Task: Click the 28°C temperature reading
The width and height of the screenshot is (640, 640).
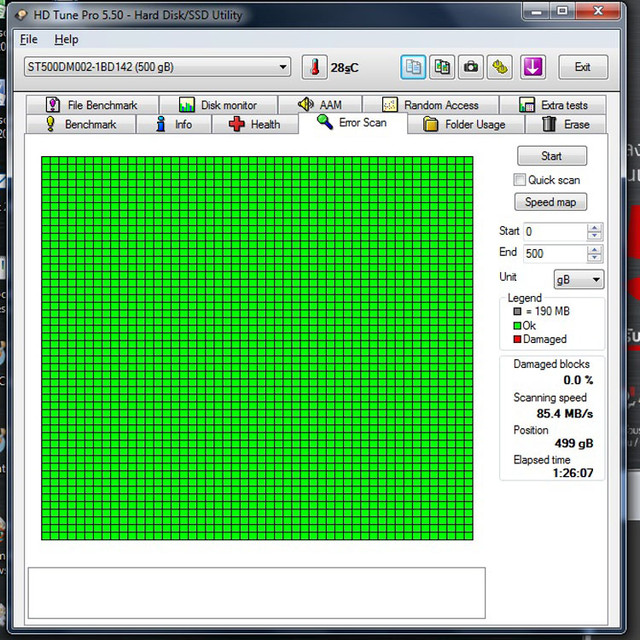Action: [x=344, y=68]
